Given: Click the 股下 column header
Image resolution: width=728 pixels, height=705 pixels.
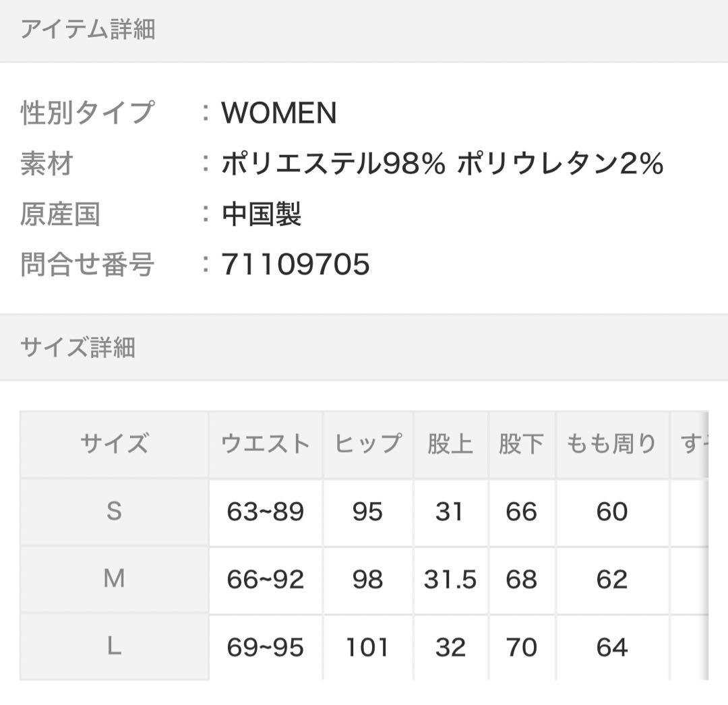Looking at the screenshot, I should (x=521, y=444).
